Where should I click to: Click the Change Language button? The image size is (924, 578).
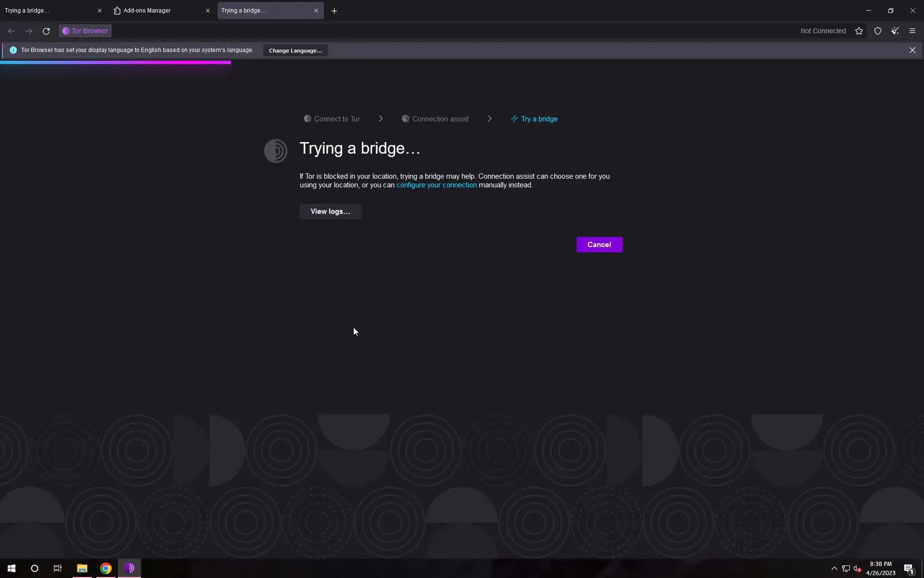[295, 51]
